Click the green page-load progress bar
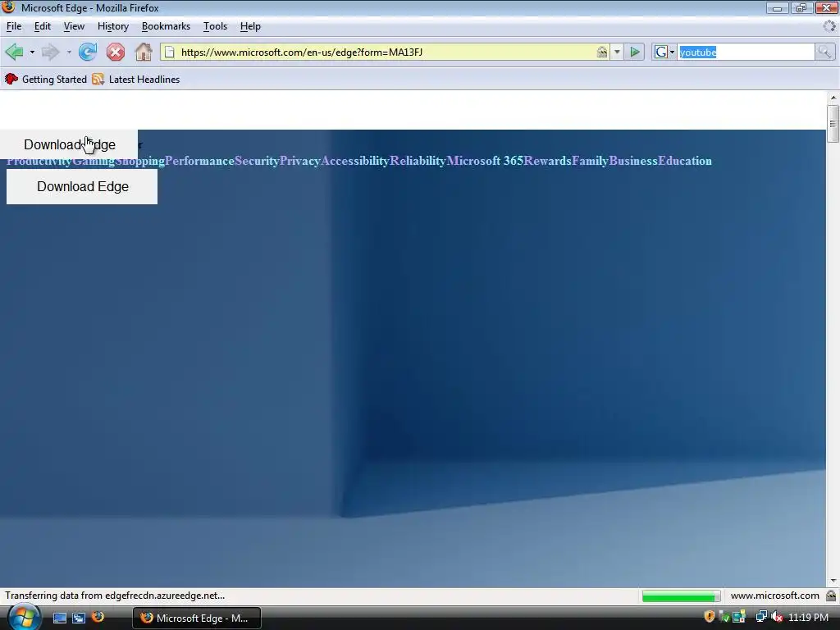 click(682, 596)
